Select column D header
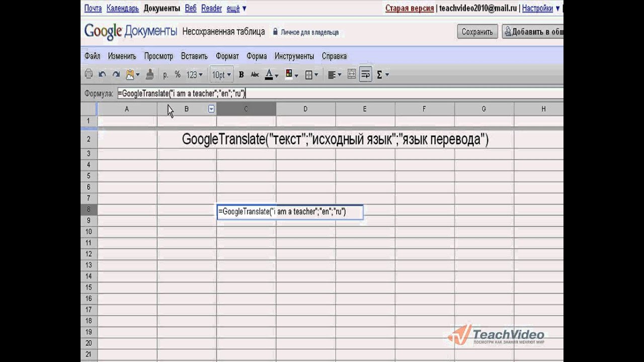Screen dimensions: 644x362 point(305,109)
